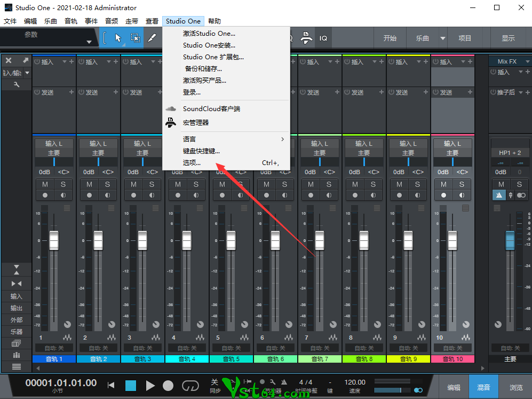The width and height of the screenshot is (532, 399).
Task: Click 显示 button in top toolbar
Action: point(508,38)
